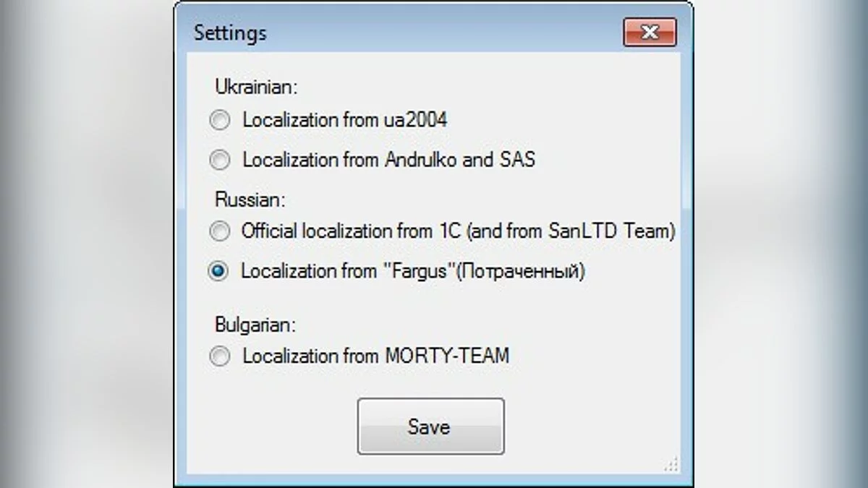
Task: Click the empty dialog area left of Save
Action: click(x=275, y=427)
